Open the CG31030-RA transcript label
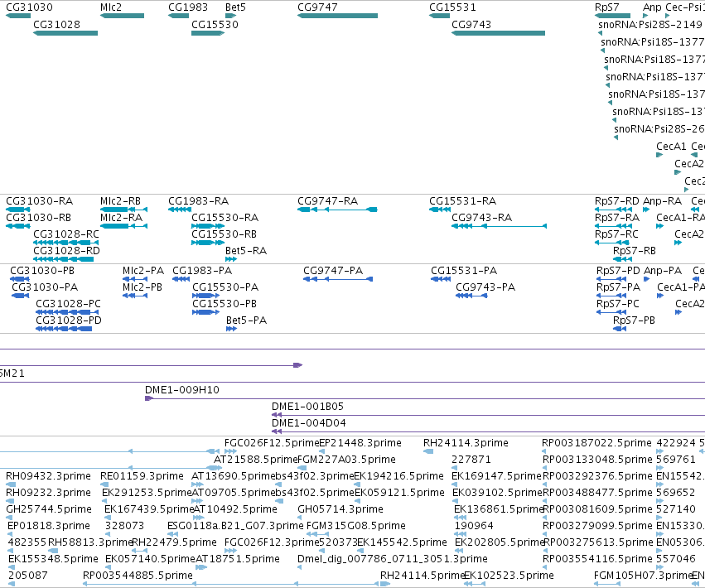Image resolution: width=705 pixels, height=588 pixels. point(40,201)
